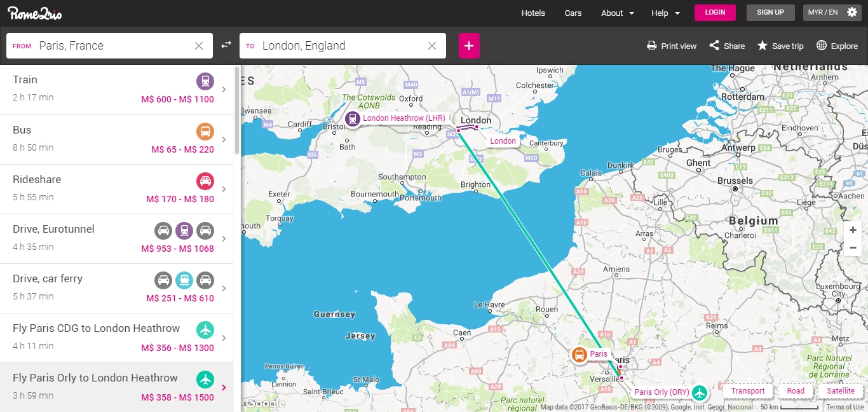Image resolution: width=868 pixels, height=412 pixels.
Task: Switch map to Transport view
Action: coord(748,391)
